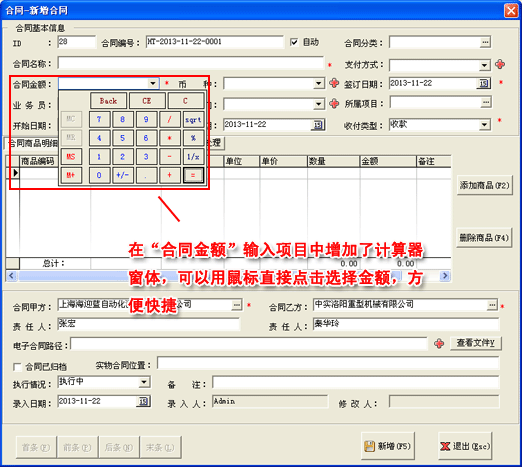This screenshot has width=522, height=467.
Task: Click calculator 1/x reciprocal key
Action: pyautogui.click(x=193, y=157)
